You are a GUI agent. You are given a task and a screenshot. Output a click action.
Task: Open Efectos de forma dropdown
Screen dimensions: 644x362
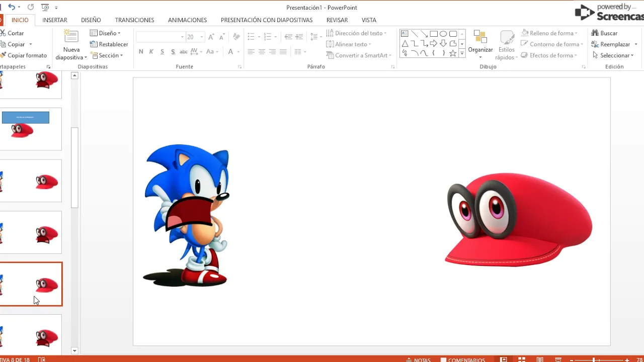click(549, 55)
